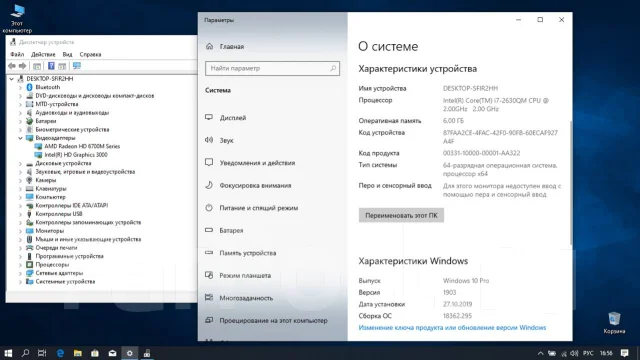The height and width of the screenshot is (360, 640).
Task: Open Microsoft Store from taskbar
Action: point(95,353)
